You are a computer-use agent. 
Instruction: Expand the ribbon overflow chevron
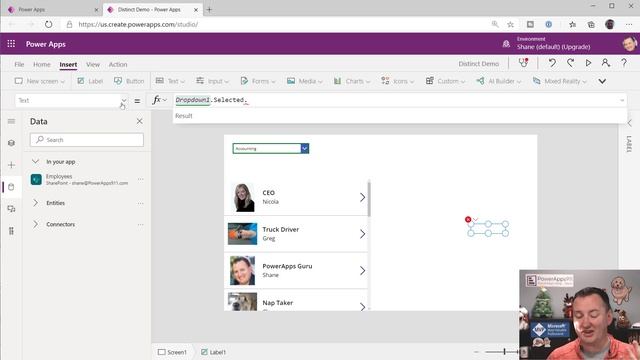(602, 81)
